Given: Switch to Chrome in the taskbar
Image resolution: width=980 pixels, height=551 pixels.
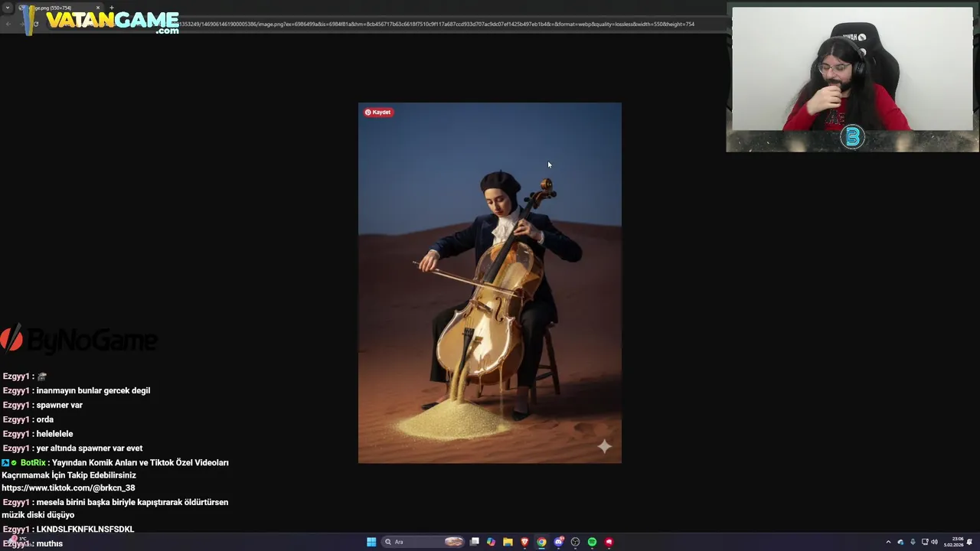Looking at the screenshot, I should tap(541, 542).
